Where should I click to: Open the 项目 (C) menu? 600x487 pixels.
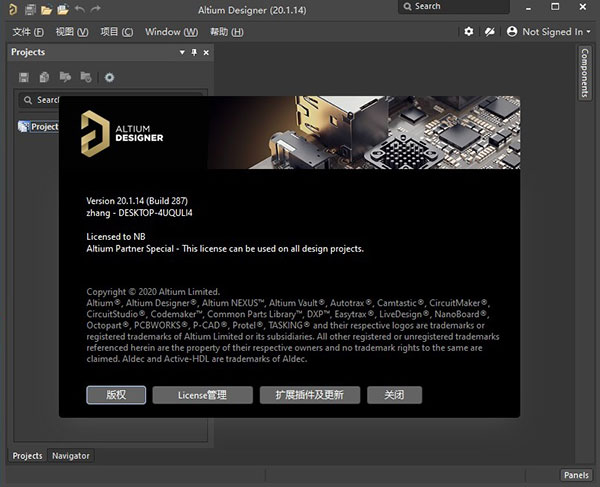(x=117, y=32)
